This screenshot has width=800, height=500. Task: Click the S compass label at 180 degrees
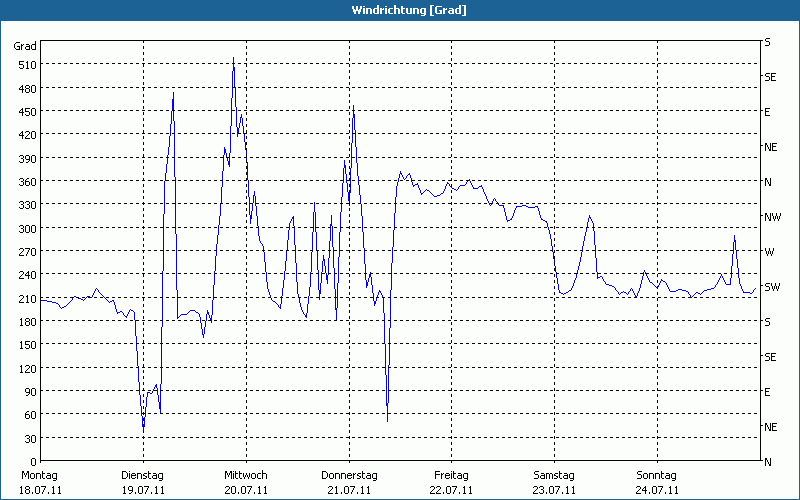tap(767, 322)
